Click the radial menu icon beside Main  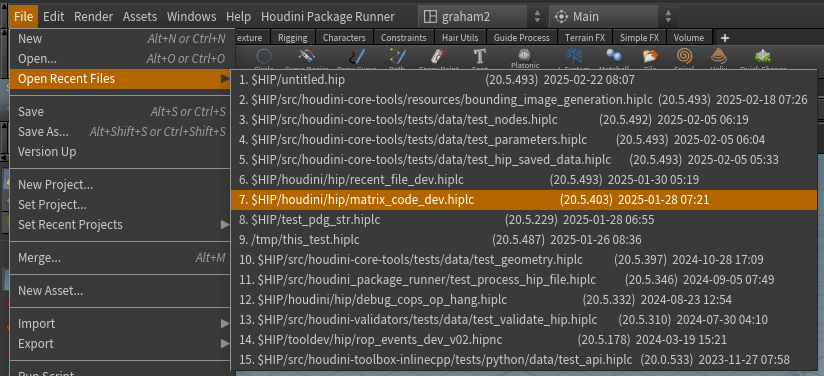tap(561, 17)
